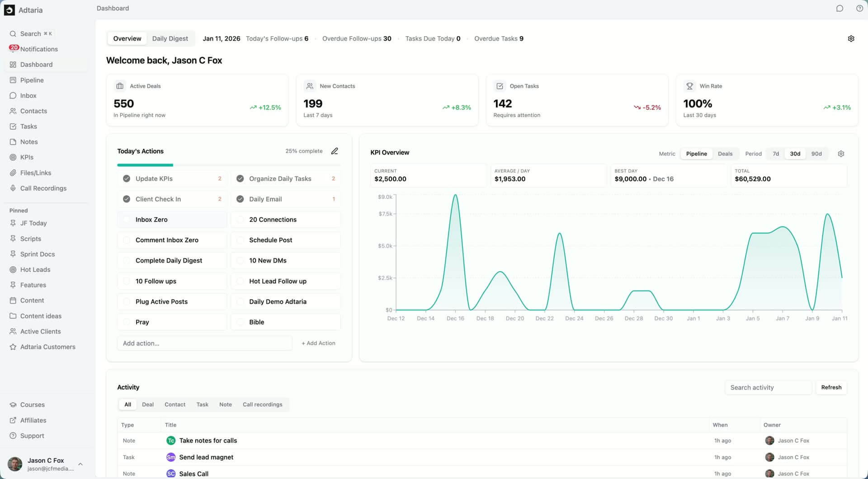This screenshot has width=868, height=479.
Task: Filter activity by Call recordings tab
Action: (262, 404)
